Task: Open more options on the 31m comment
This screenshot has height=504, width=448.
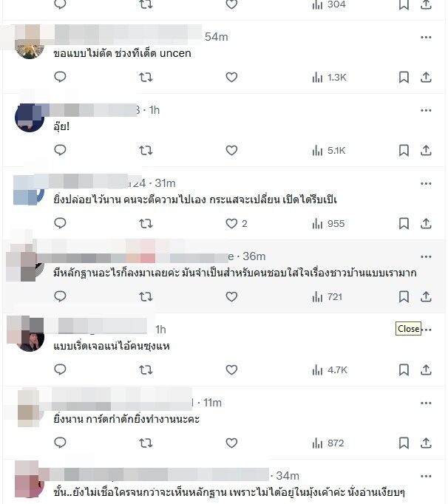Action: tap(426, 183)
